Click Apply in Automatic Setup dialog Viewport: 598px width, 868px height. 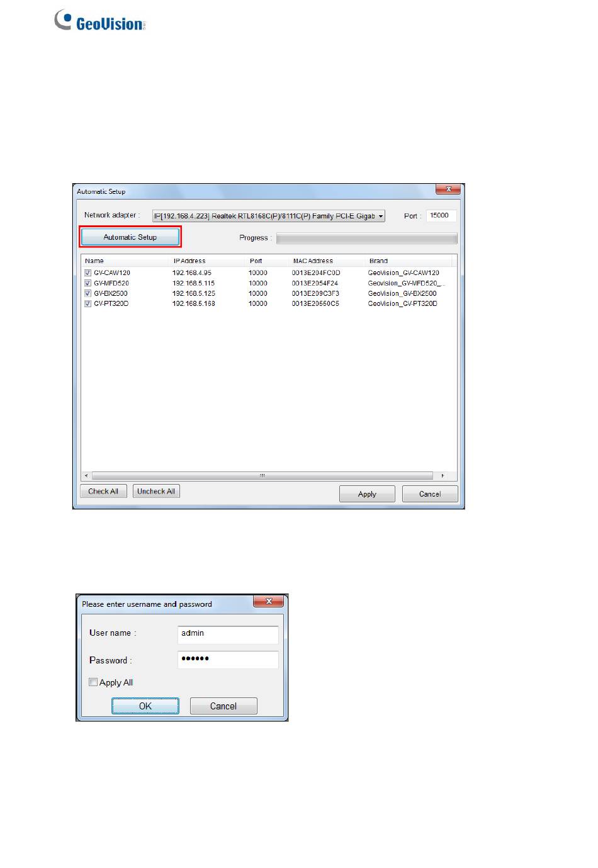(x=367, y=494)
